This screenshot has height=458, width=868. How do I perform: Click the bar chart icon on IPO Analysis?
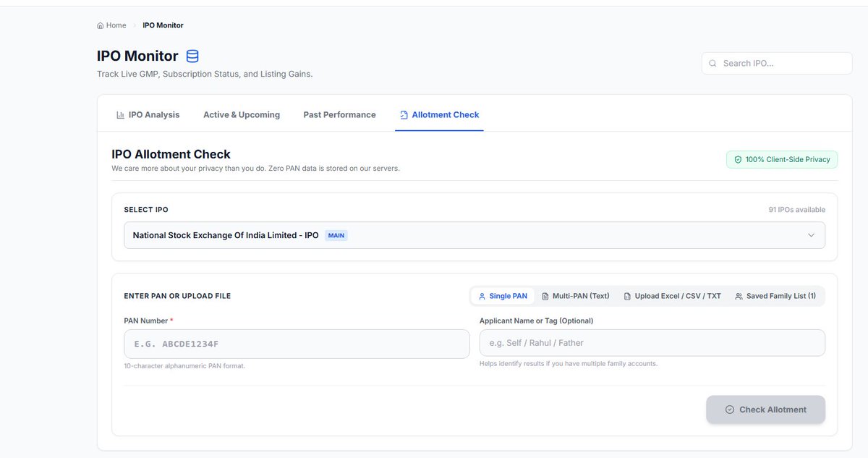[x=120, y=115]
